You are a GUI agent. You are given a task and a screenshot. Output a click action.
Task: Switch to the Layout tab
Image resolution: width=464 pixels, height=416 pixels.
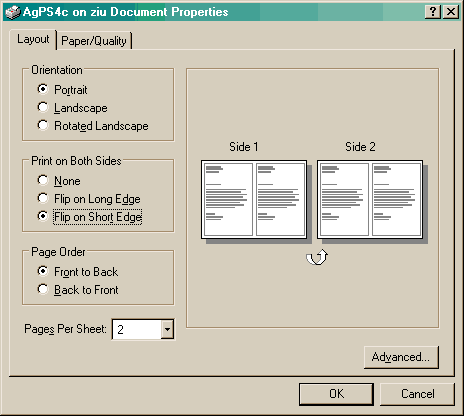(x=33, y=39)
